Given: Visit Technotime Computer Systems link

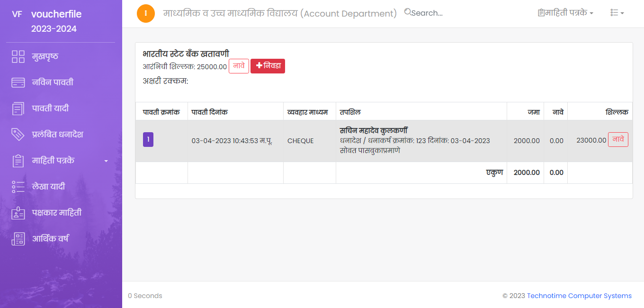Looking at the screenshot, I should [579, 296].
